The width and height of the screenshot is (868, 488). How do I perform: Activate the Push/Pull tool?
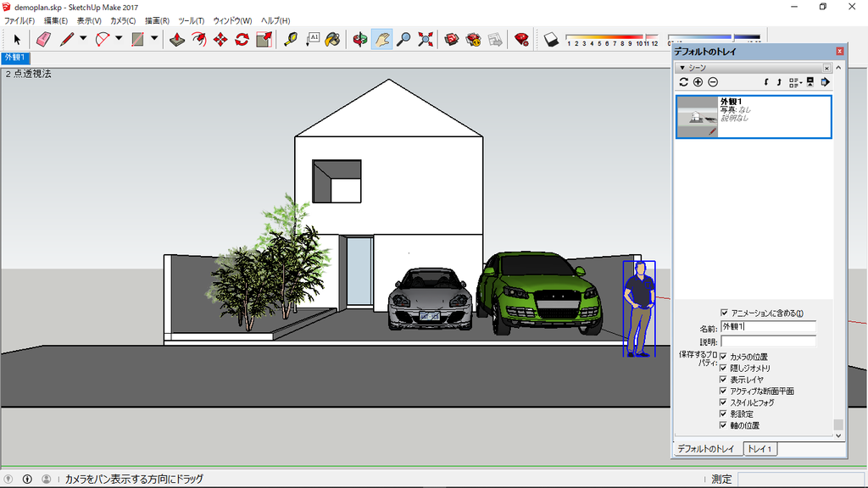(177, 39)
